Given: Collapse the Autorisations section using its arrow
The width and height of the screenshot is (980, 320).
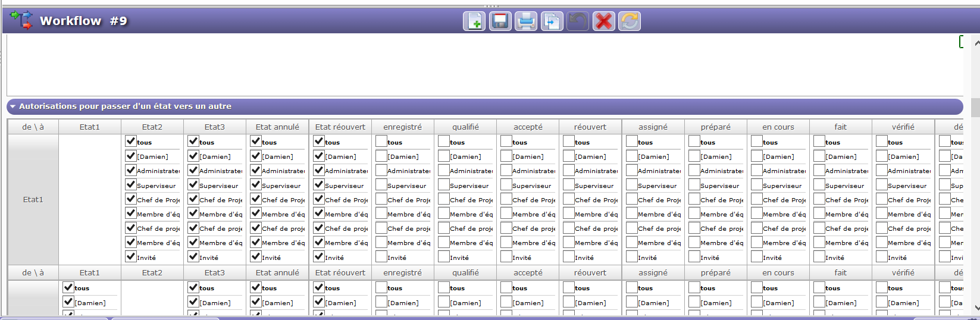Looking at the screenshot, I should [x=12, y=106].
